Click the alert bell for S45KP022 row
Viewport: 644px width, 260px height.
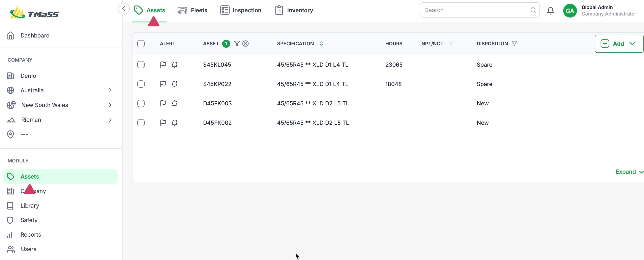click(x=175, y=84)
